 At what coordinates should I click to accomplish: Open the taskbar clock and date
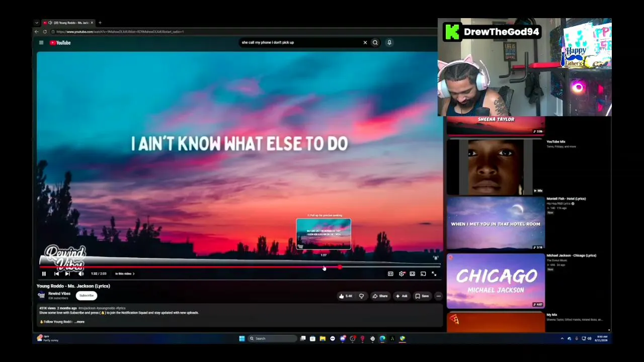pos(602,338)
